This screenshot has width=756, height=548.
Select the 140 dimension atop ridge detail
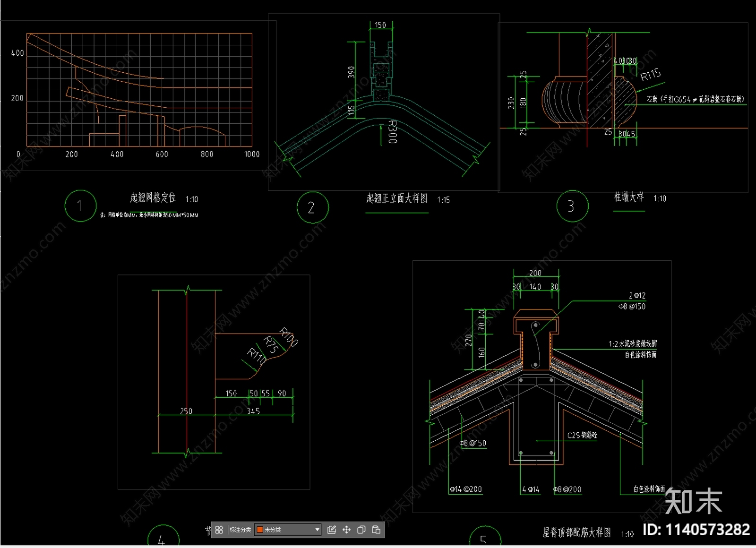point(535,287)
